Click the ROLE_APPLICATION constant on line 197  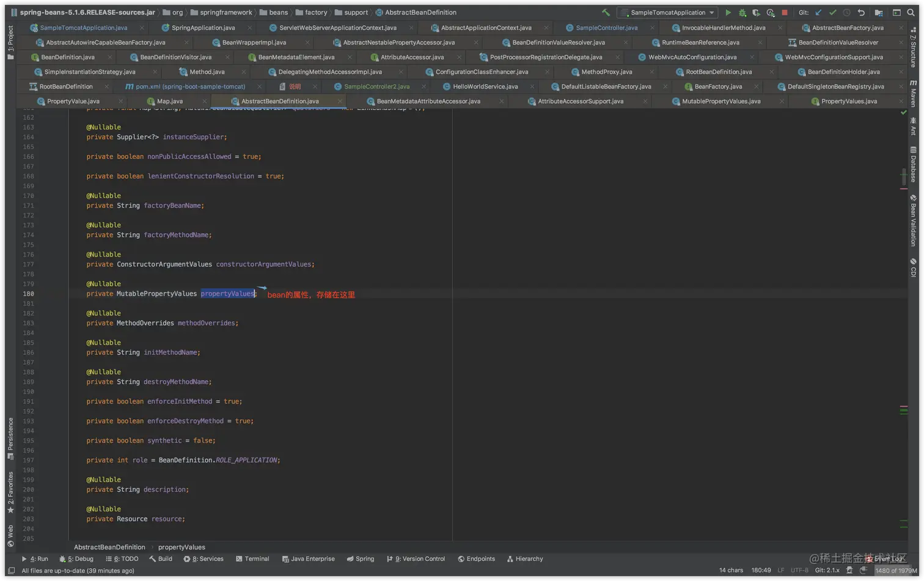tap(246, 460)
